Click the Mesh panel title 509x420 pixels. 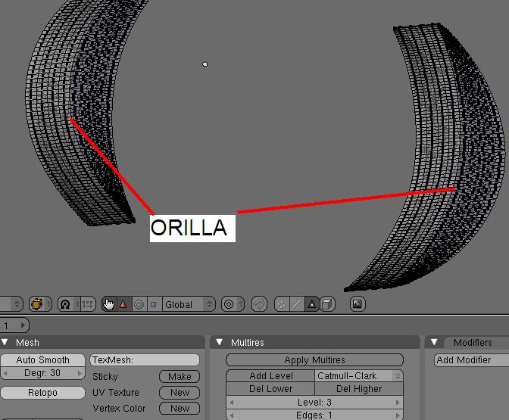click(27, 343)
